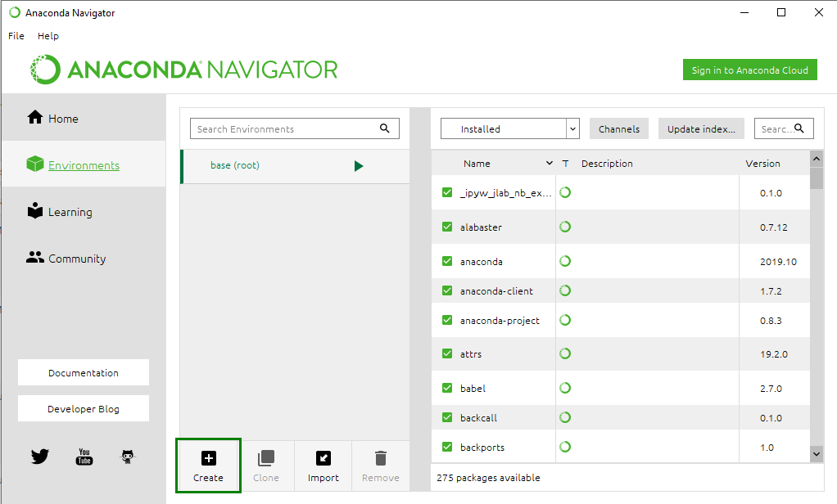Focus the Search Environments field
The height and width of the screenshot is (504, 837).
point(295,128)
